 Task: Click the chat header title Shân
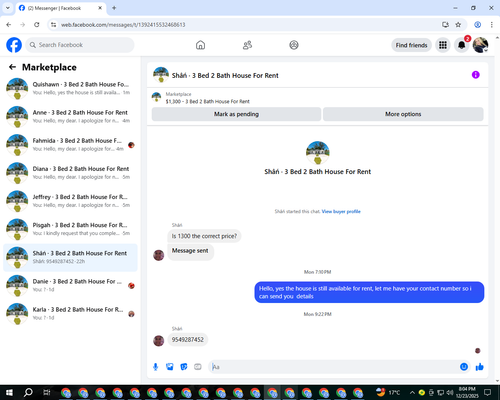click(225, 76)
